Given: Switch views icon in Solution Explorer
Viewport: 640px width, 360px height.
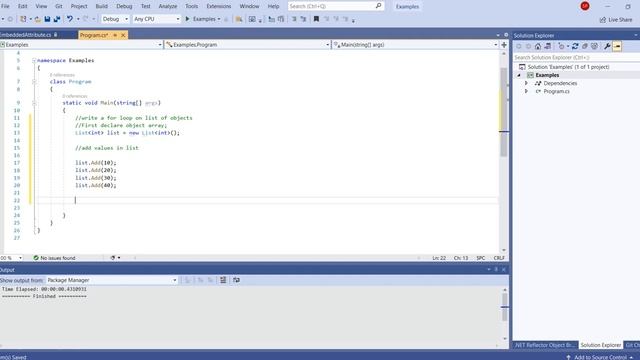Looking at the screenshot, I should [x=547, y=47].
